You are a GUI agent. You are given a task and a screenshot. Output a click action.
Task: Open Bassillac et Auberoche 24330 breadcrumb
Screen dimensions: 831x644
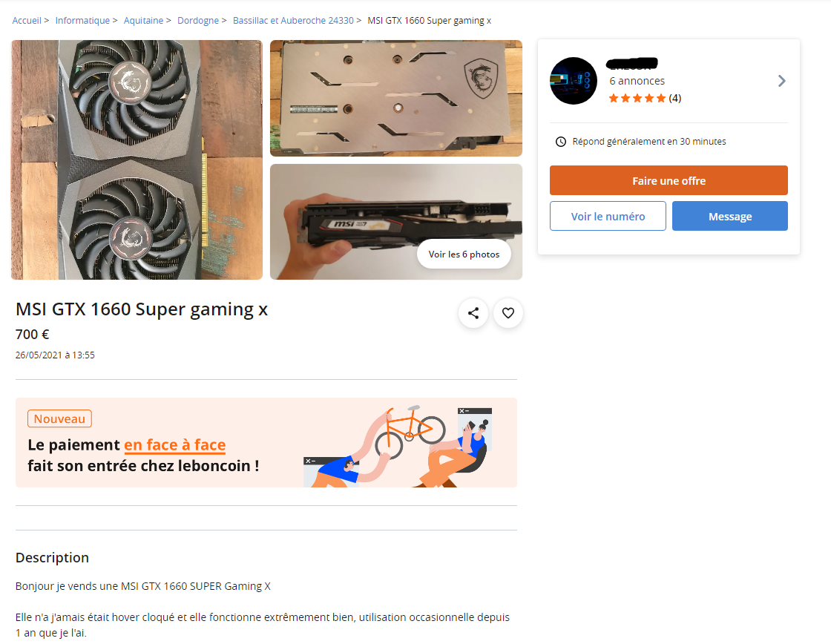pos(293,21)
